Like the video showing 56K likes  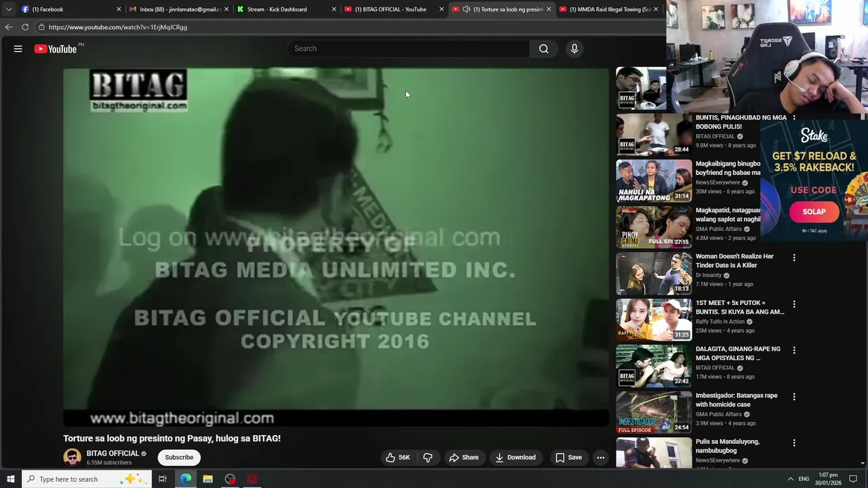397,457
